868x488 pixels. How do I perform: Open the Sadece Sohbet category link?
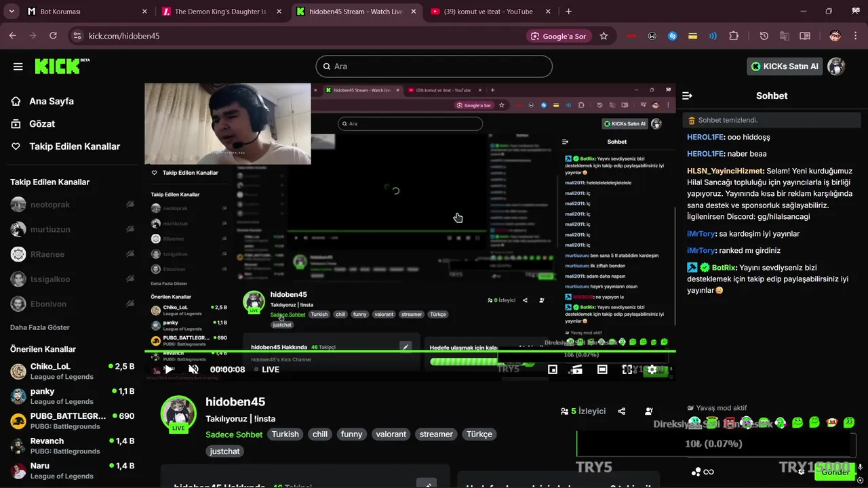point(234,434)
